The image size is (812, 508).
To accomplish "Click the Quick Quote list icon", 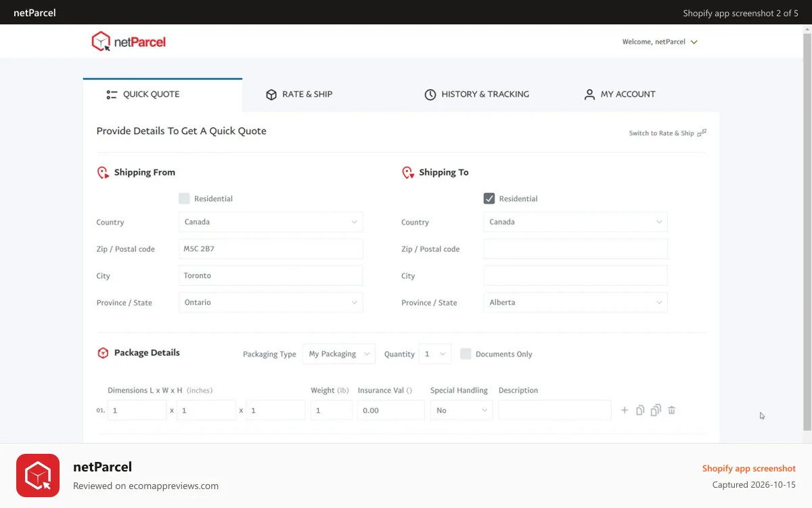I will coord(112,95).
